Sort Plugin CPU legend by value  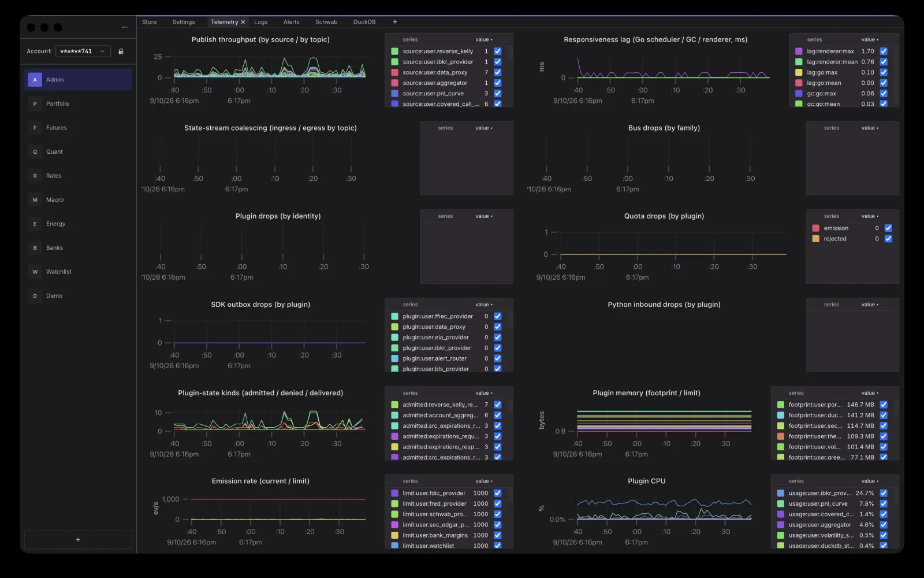[870, 481]
